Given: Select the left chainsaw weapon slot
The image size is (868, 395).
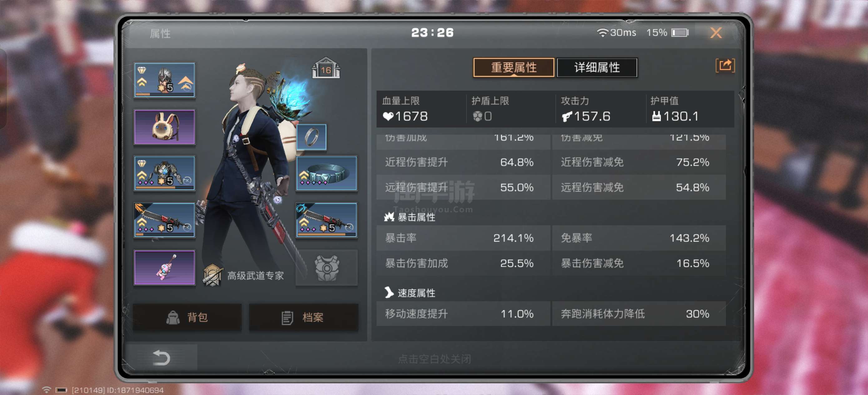Looking at the screenshot, I should click(165, 220).
